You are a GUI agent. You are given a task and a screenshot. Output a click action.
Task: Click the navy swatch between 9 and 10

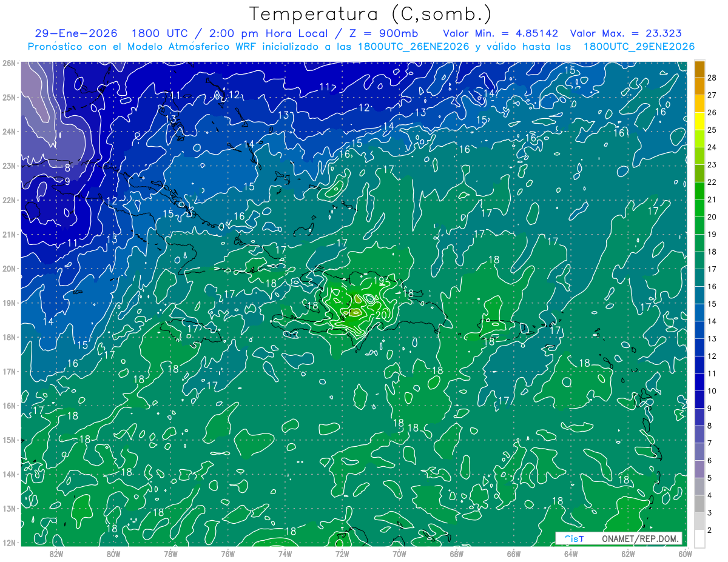pos(699,400)
